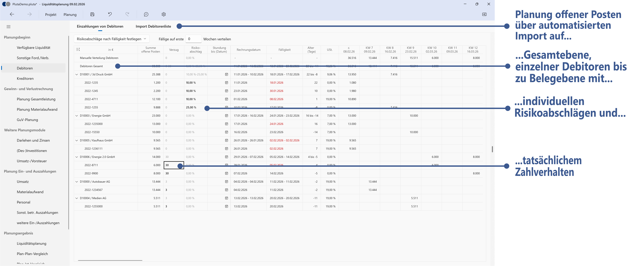Click the redo icon
This screenshot has height=266, width=644.
coord(127,14)
